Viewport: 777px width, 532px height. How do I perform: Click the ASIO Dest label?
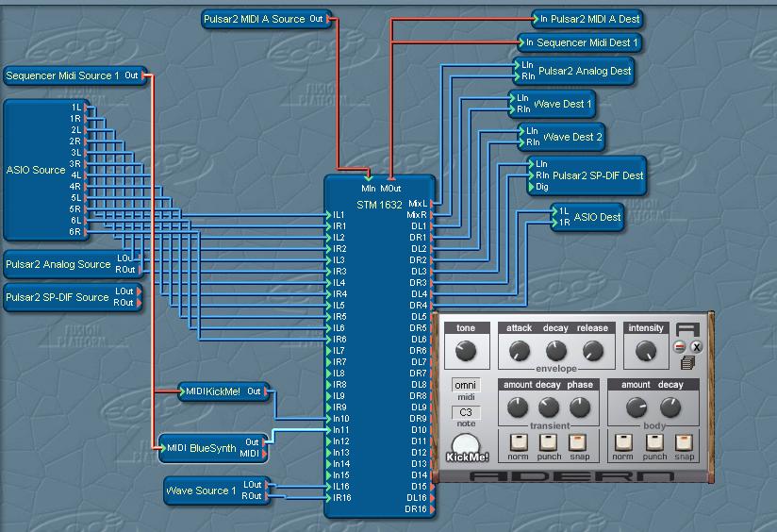597,217
